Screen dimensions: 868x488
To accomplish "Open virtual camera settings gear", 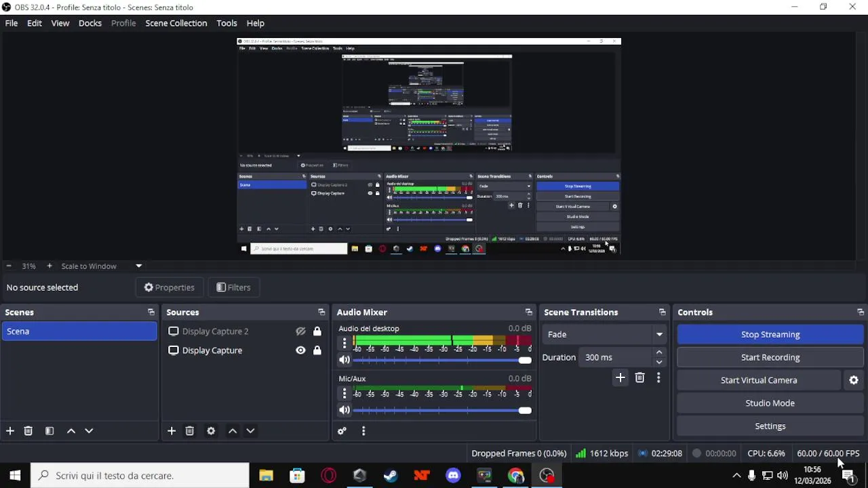I will tap(854, 380).
